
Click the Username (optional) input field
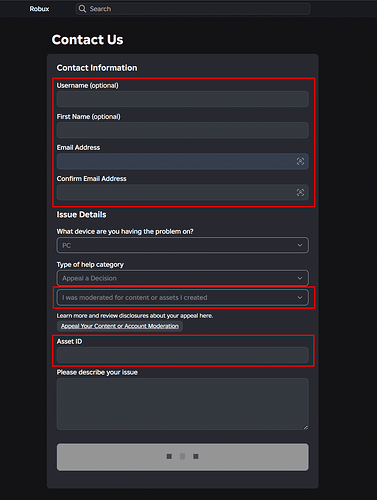pos(183,99)
